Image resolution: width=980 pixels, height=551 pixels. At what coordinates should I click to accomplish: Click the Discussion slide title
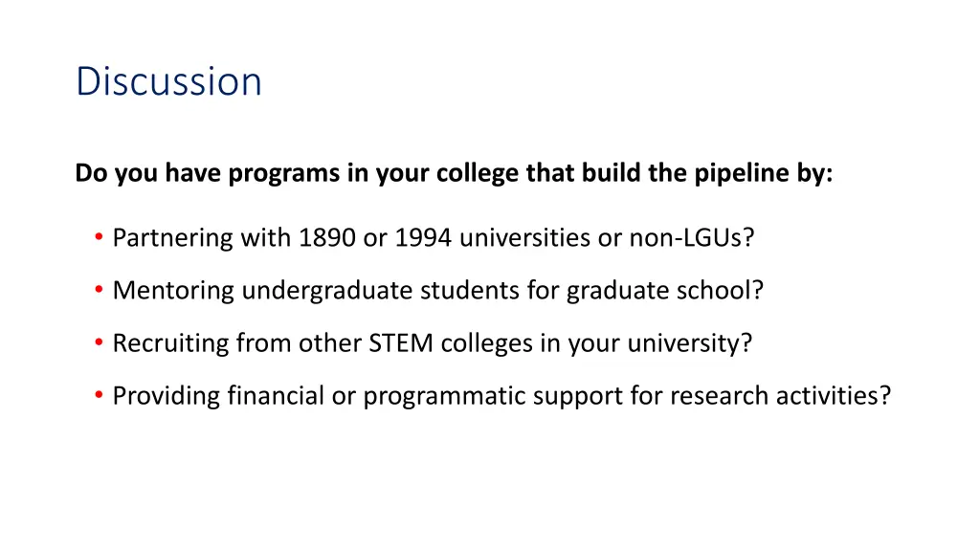(x=168, y=81)
